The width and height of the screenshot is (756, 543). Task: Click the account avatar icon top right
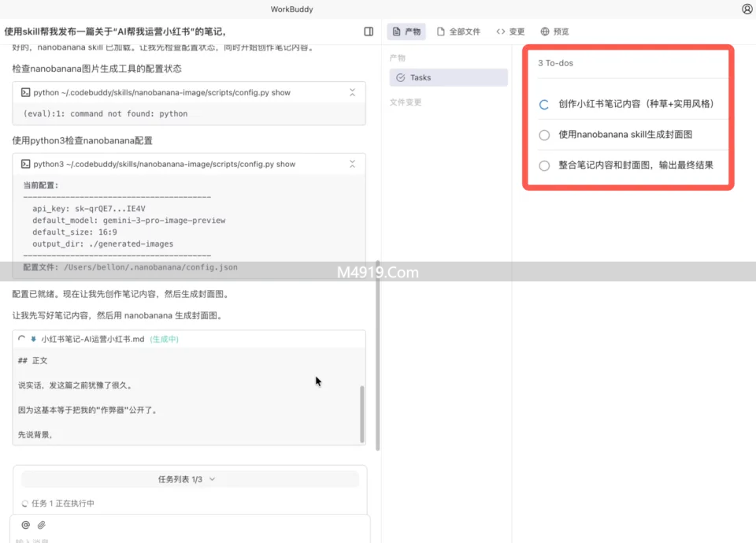coord(746,9)
